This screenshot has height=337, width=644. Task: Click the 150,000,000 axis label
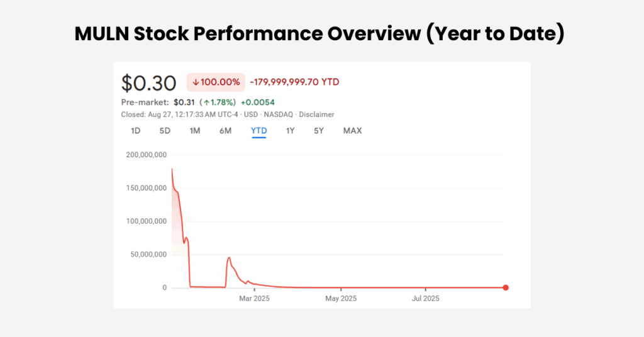pos(146,188)
